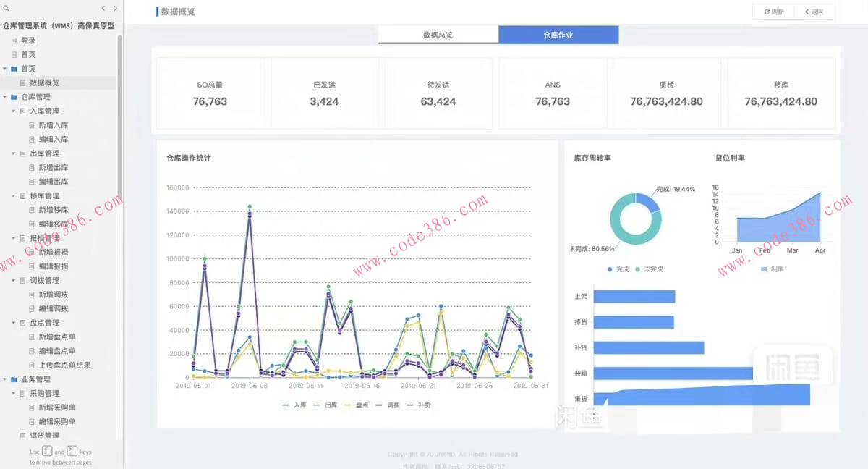Click the page icon beside 登录
The width and height of the screenshot is (868, 469).
coord(14,41)
